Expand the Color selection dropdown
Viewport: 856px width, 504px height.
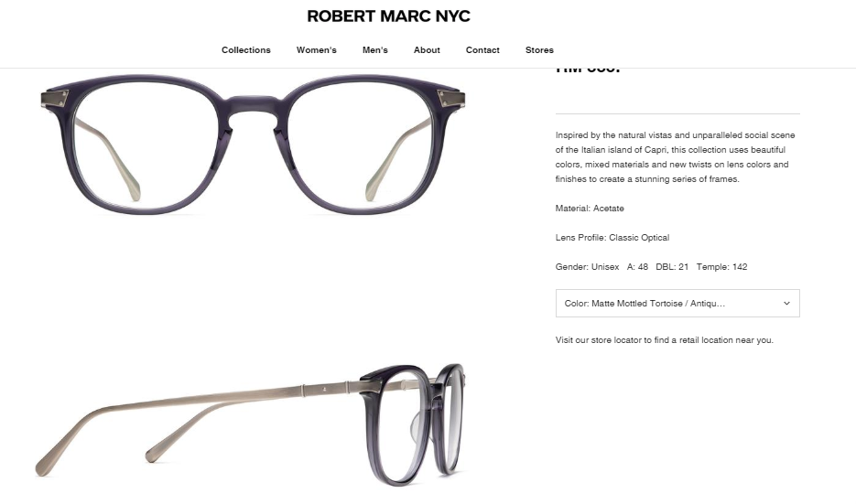[677, 304]
